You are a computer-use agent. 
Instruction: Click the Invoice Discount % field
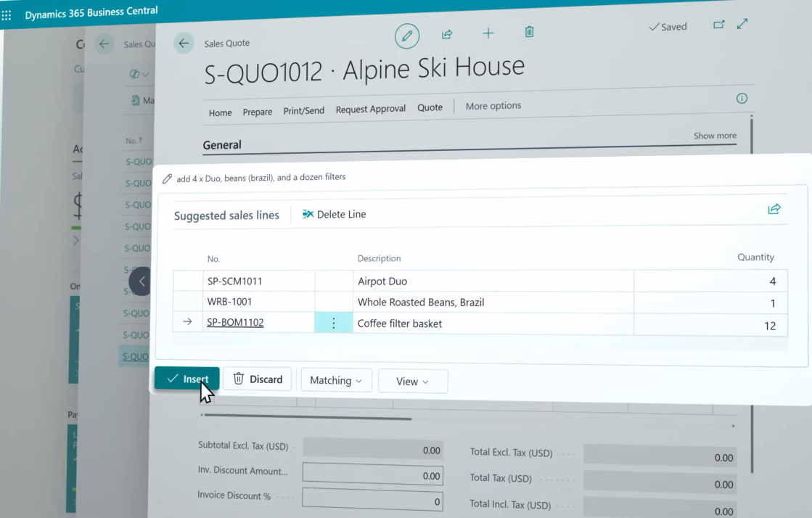372,499
